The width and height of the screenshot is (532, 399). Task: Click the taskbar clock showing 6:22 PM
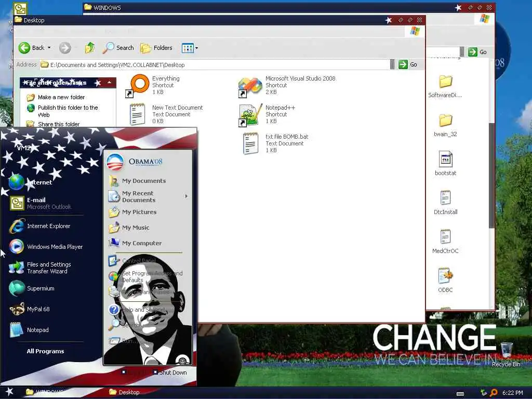(x=513, y=393)
